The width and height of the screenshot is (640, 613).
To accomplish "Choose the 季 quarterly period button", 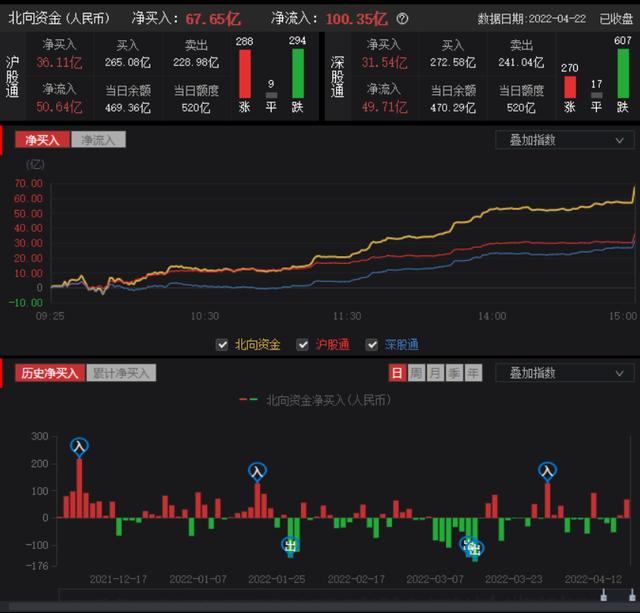I will [453, 373].
